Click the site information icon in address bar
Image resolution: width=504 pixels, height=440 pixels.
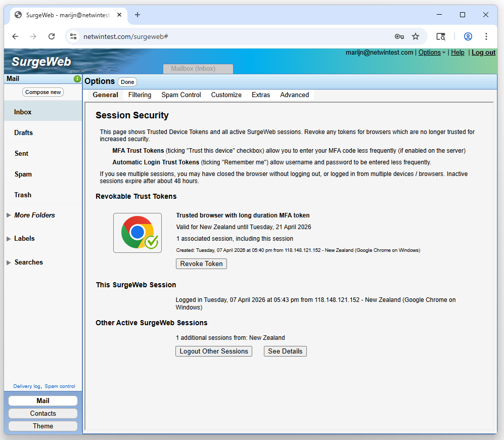[x=74, y=36]
